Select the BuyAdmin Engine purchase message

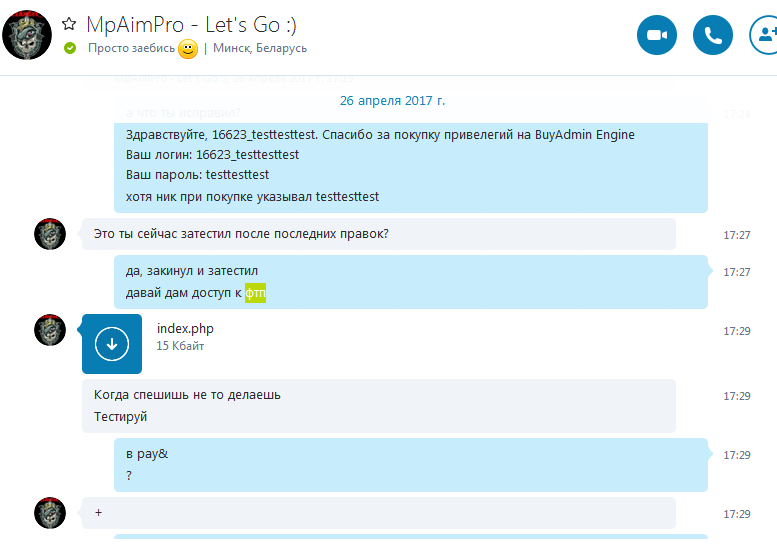pyautogui.click(x=411, y=168)
